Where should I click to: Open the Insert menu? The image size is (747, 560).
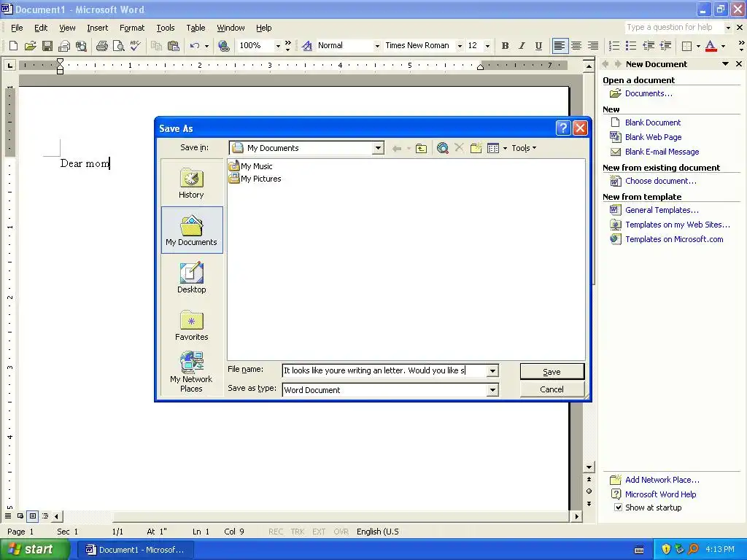point(97,28)
